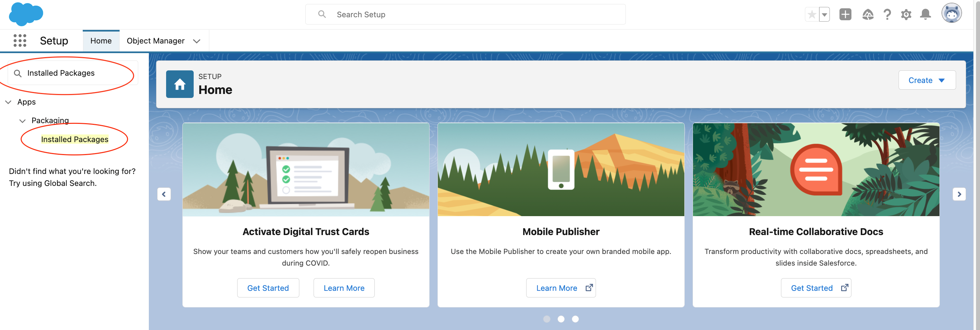Image resolution: width=980 pixels, height=330 pixels.
Task: Open the user profile avatar
Action: pos(951,13)
